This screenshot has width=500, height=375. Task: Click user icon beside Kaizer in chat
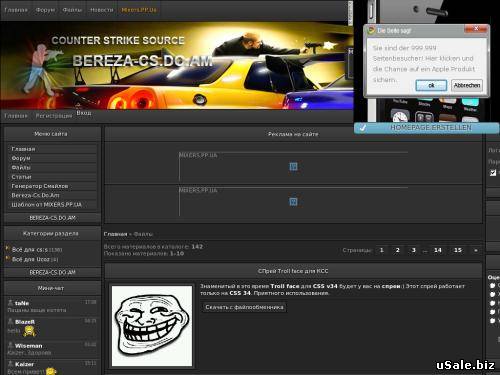(x=10, y=364)
